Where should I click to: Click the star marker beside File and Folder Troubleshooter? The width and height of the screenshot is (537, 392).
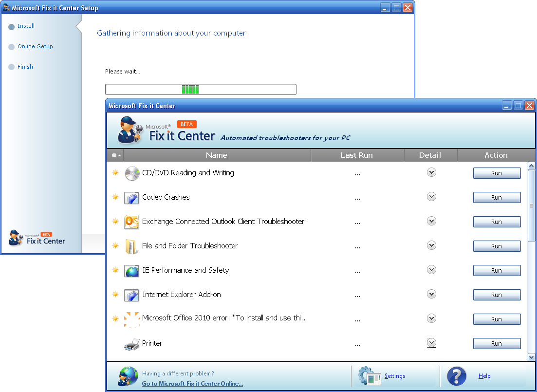115,245
